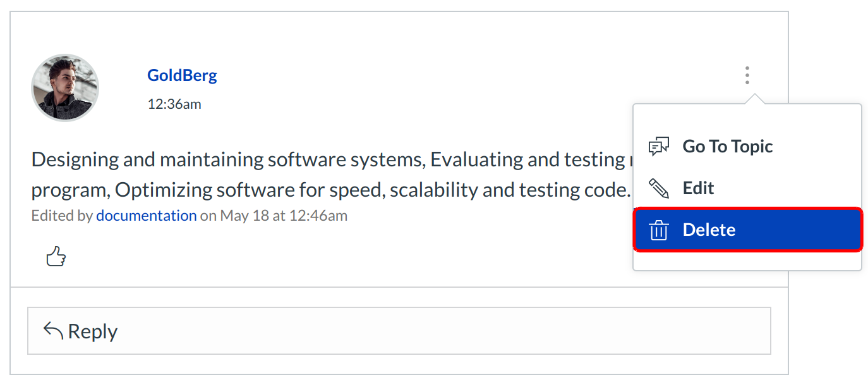Click GoldBerg's profile avatar photo
Image resolution: width=868 pixels, height=382 pixels.
(65, 87)
